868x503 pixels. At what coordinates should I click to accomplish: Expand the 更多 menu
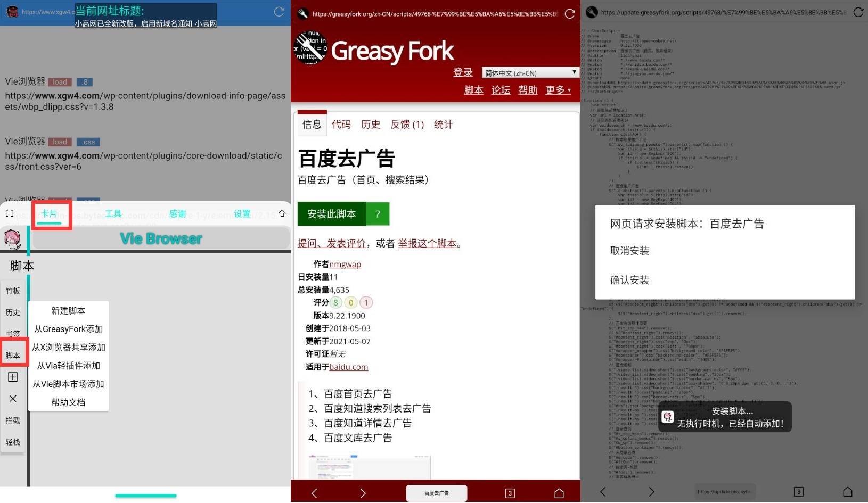(558, 90)
